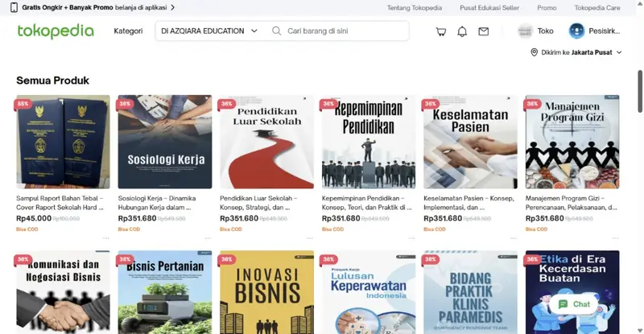Click the phone app promo icon
The height and width of the screenshot is (334, 644).
coord(14,7)
